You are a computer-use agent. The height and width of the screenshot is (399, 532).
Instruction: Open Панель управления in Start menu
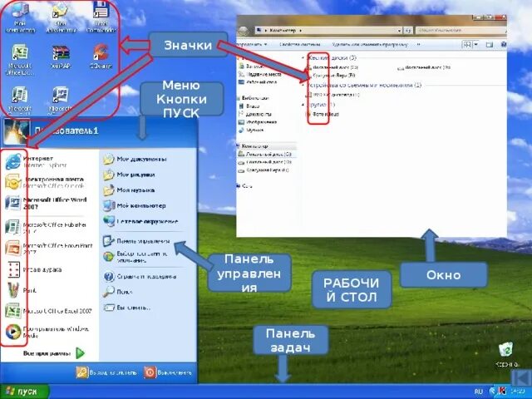136,241
